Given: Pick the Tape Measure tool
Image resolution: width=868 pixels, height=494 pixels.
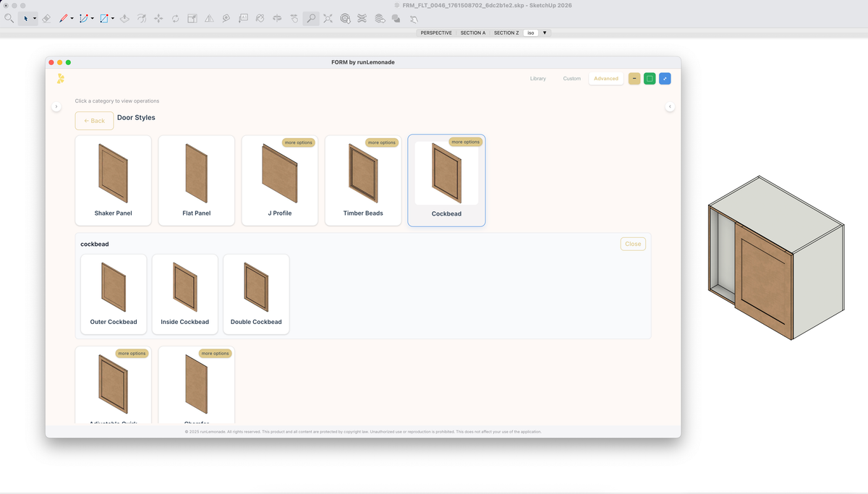Looking at the screenshot, I should tap(226, 18).
